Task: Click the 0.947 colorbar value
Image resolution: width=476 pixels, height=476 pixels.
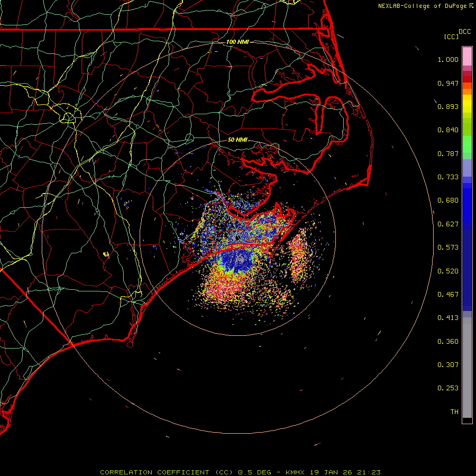Action: coord(448,83)
